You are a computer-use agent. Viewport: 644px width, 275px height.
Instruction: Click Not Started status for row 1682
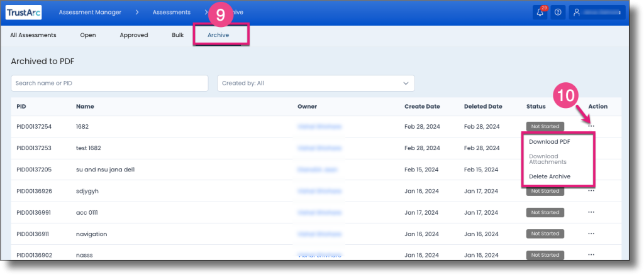(x=545, y=126)
